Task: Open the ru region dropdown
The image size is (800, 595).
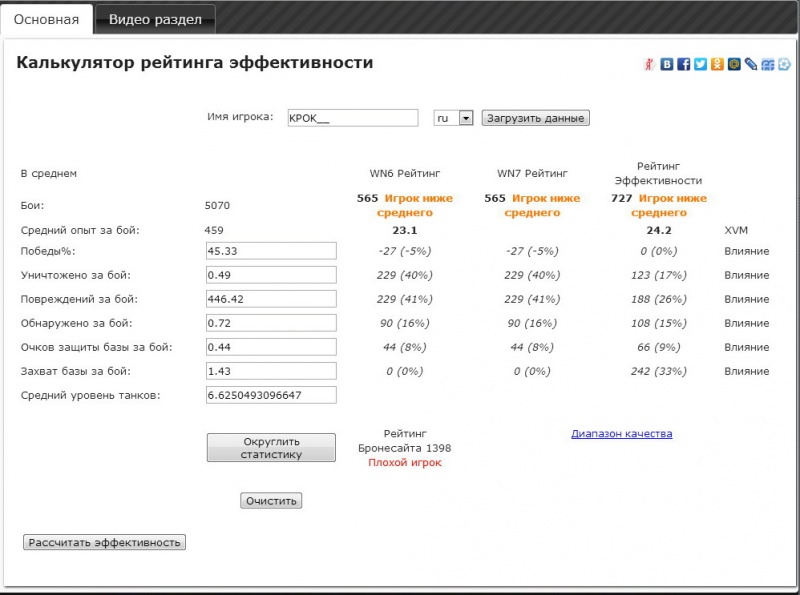Action: click(453, 118)
